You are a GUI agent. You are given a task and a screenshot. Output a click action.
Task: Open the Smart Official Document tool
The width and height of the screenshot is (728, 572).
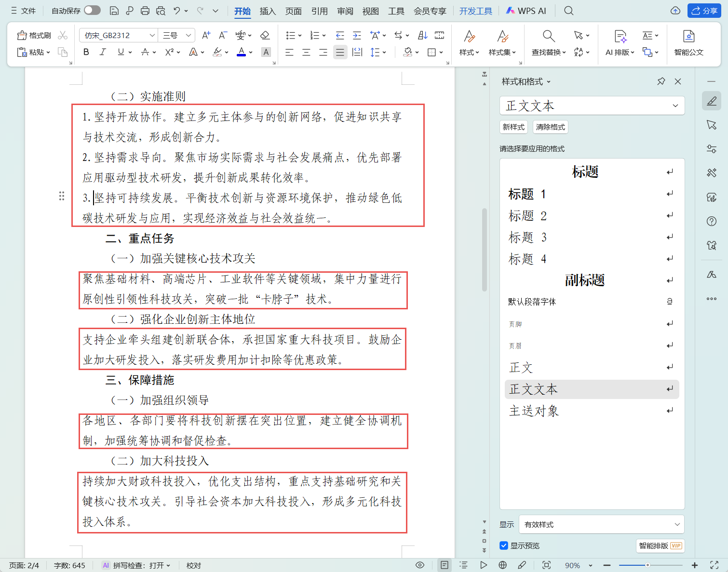pyautogui.click(x=688, y=43)
